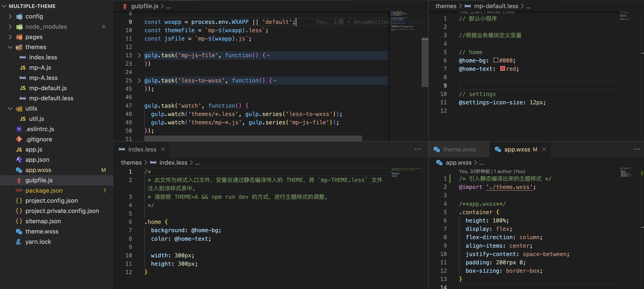The height and width of the screenshot is (289, 644).
Task: Click the gulpfile.js vertical scrollbar thumb
Action: [425, 62]
